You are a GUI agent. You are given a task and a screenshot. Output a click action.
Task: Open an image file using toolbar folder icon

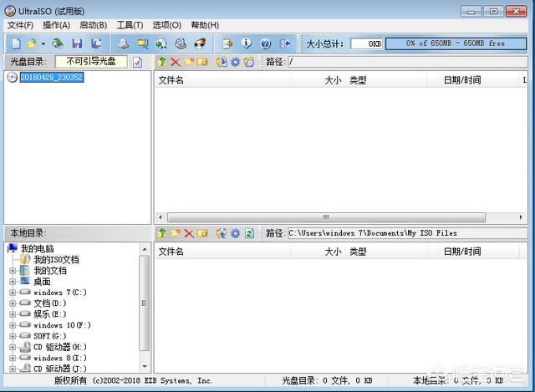(32, 43)
